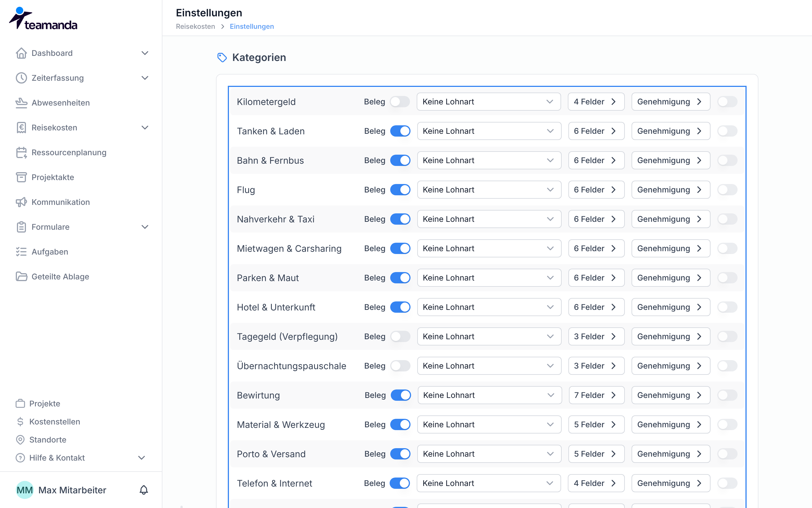The width and height of the screenshot is (812, 508).
Task: Click the Hilfe & Kontakt question mark icon
Action: pos(20,458)
